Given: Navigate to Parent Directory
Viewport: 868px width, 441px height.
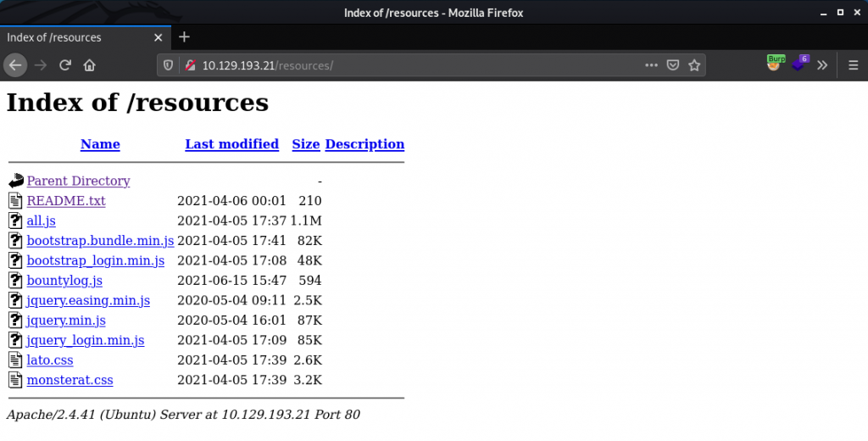Looking at the screenshot, I should coord(78,181).
